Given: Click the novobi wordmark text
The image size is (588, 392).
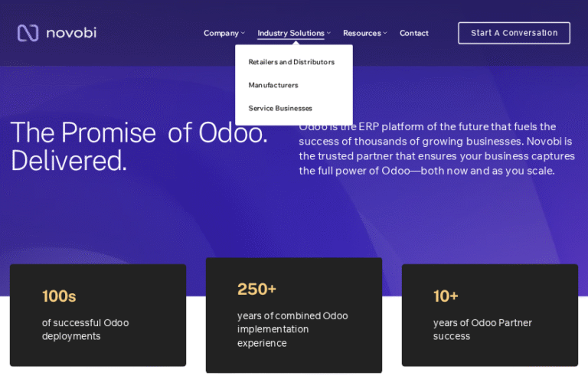Looking at the screenshot, I should point(71,33).
